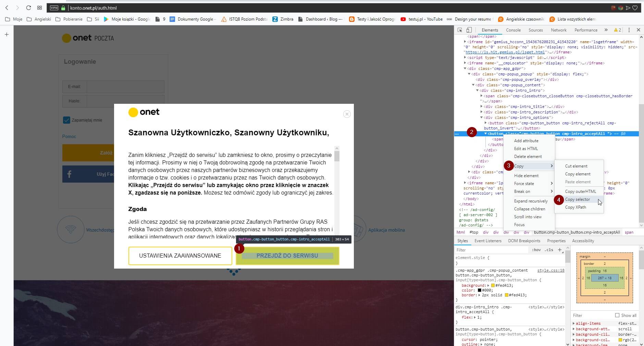644x346 pixels.
Task: Show more DevTools tabs with chevron
Action: (606, 30)
